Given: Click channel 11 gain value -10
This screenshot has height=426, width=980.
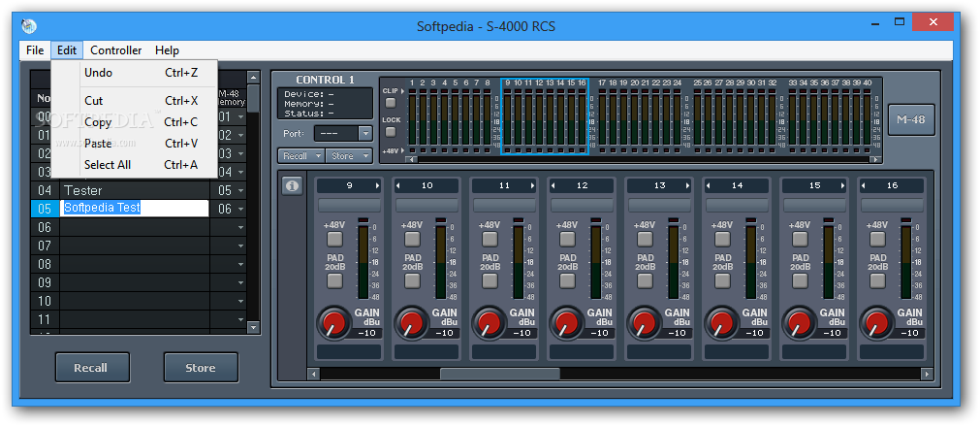Looking at the screenshot, I should tap(521, 333).
